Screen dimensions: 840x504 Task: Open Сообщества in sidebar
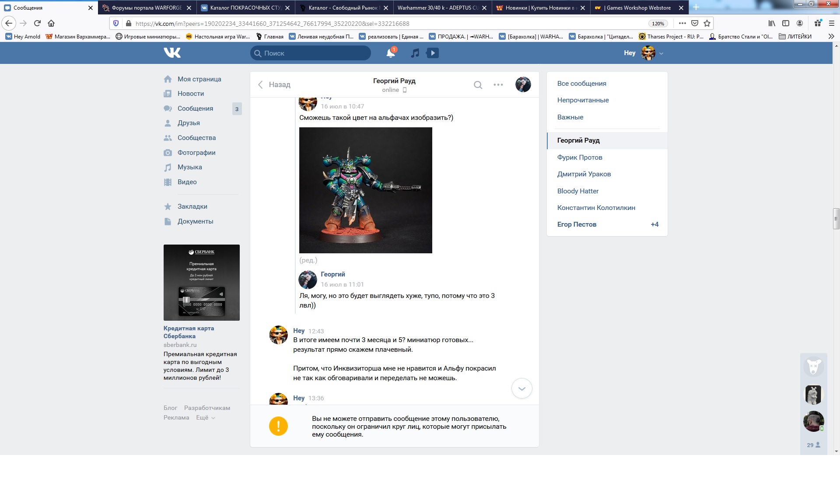[x=196, y=138]
